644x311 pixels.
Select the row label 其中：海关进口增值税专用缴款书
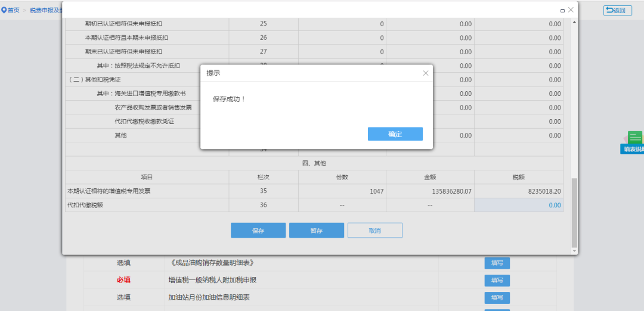coord(141,94)
